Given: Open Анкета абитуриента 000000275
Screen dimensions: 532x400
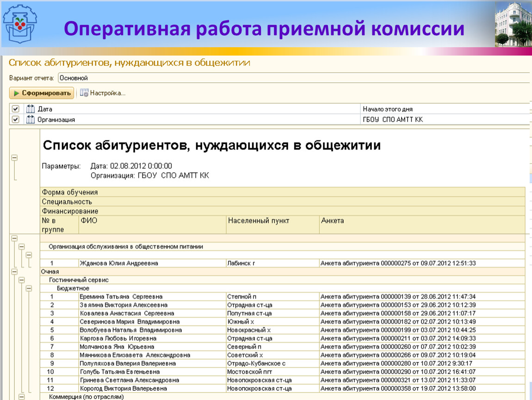Looking at the screenshot, I should [398, 263].
